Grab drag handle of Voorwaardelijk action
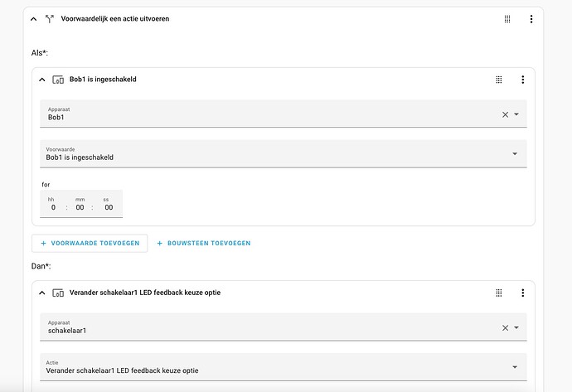This screenshot has width=572, height=392. pos(507,19)
